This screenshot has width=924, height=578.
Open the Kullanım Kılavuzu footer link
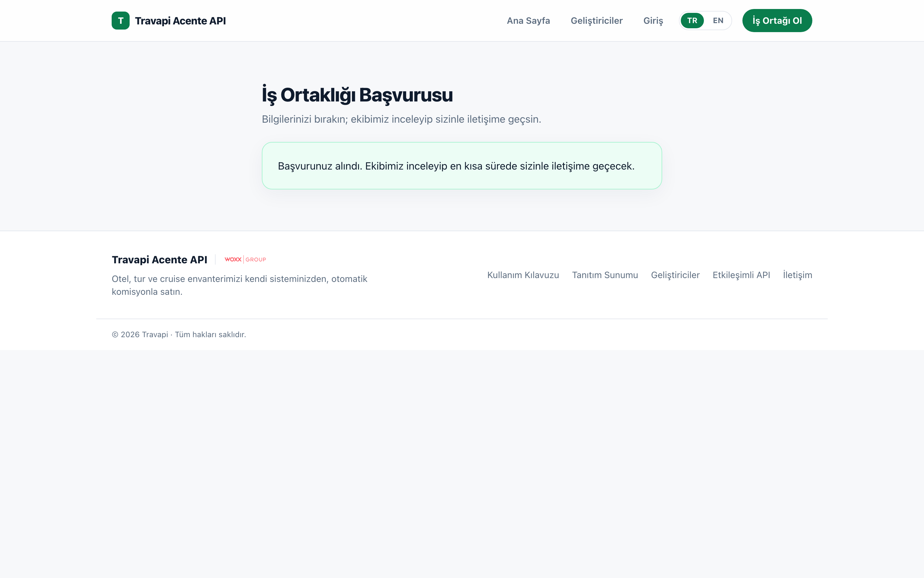click(x=523, y=275)
